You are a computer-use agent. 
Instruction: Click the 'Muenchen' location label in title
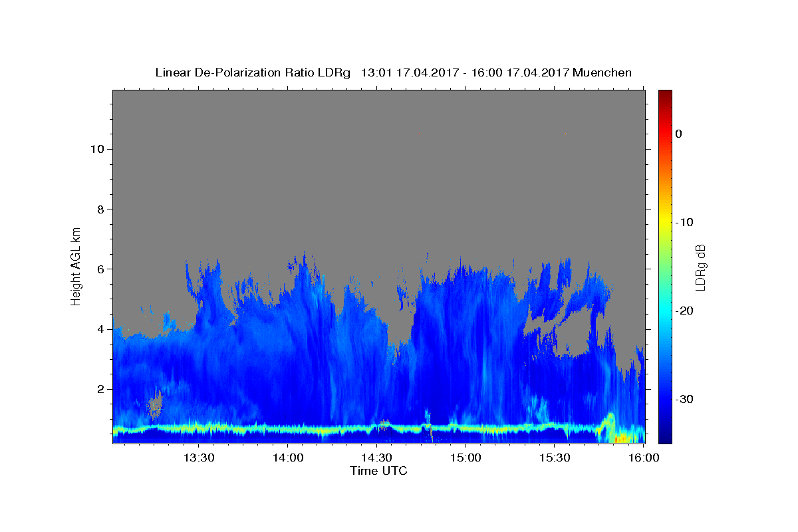[602, 72]
